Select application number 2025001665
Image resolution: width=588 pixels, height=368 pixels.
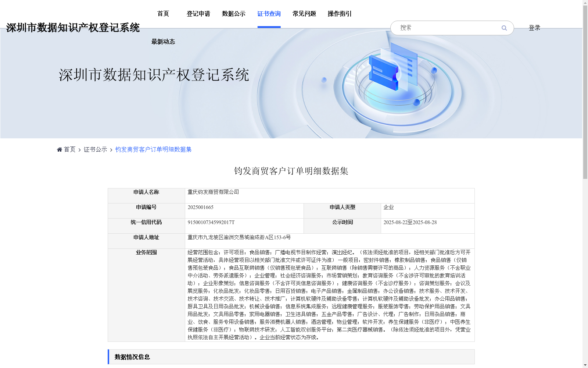200,207
